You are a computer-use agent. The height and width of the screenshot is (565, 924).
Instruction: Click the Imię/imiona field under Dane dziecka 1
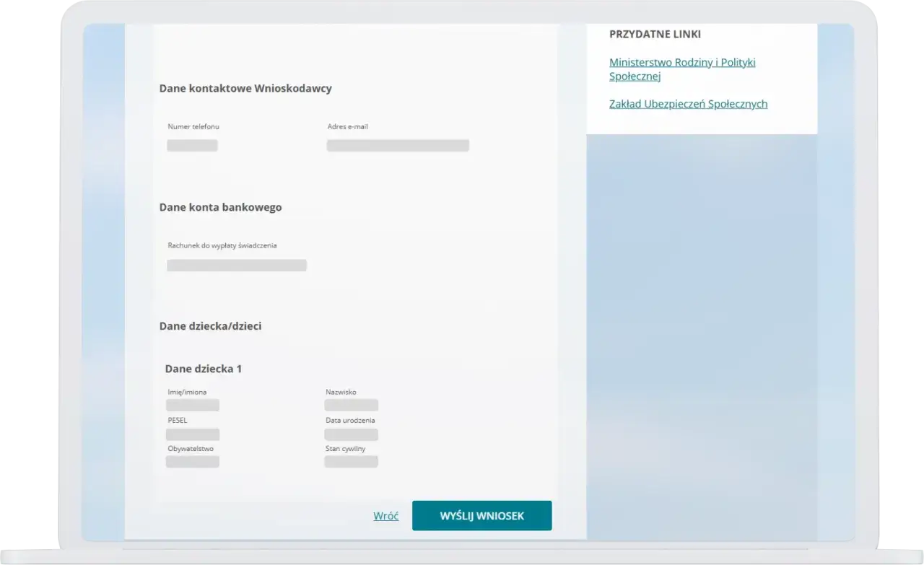[192, 405]
